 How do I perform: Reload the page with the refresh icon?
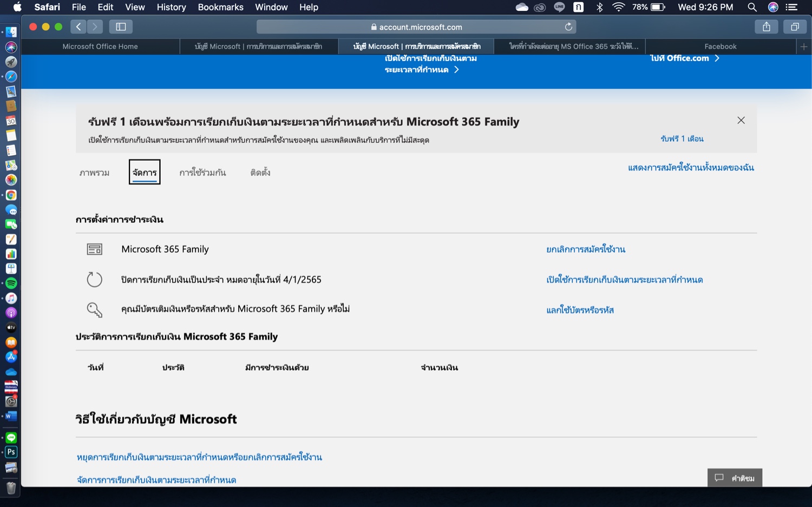click(568, 27)
